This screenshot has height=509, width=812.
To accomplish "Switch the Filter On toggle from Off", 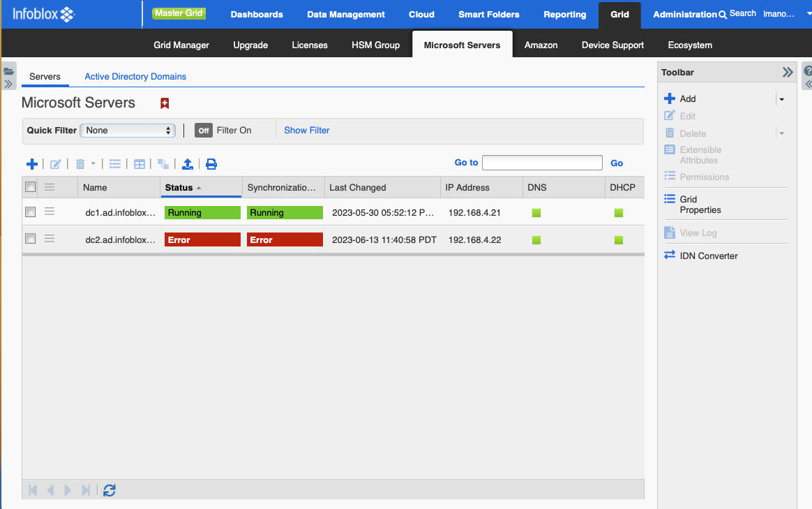I will pyautogui.click(x=203, y=131).
